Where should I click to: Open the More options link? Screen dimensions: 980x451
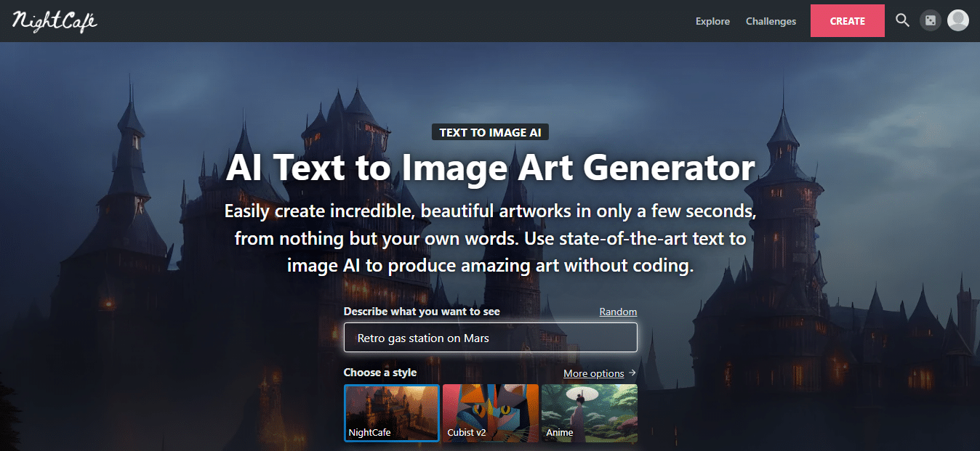pyautogui.click(x=593, y=373)
